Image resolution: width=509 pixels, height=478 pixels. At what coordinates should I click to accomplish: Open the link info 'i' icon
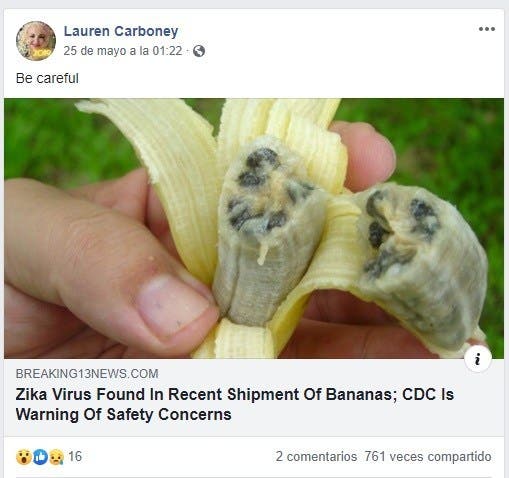478,359
